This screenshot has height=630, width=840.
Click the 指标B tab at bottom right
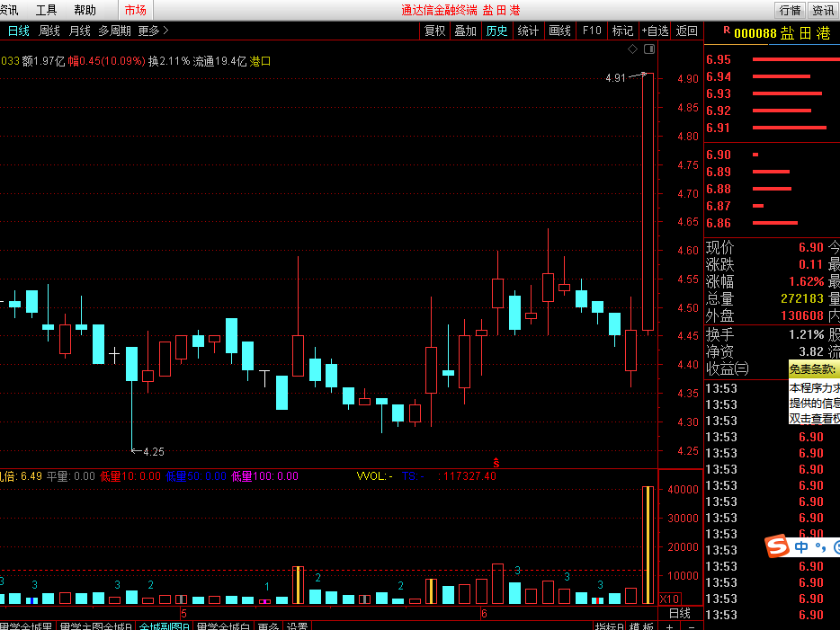(610, 626)
